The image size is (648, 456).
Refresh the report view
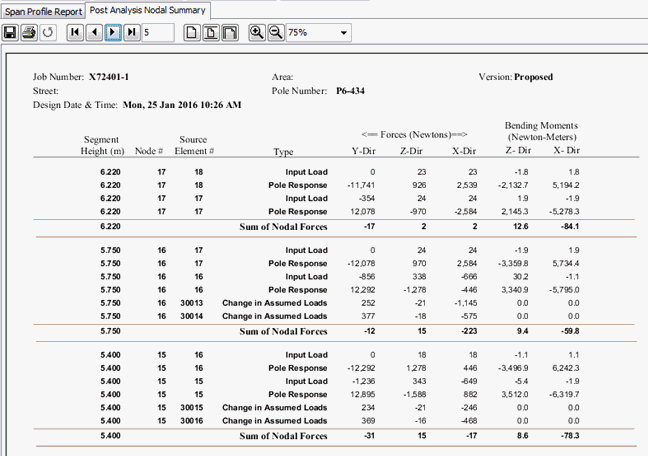point(48,32)
